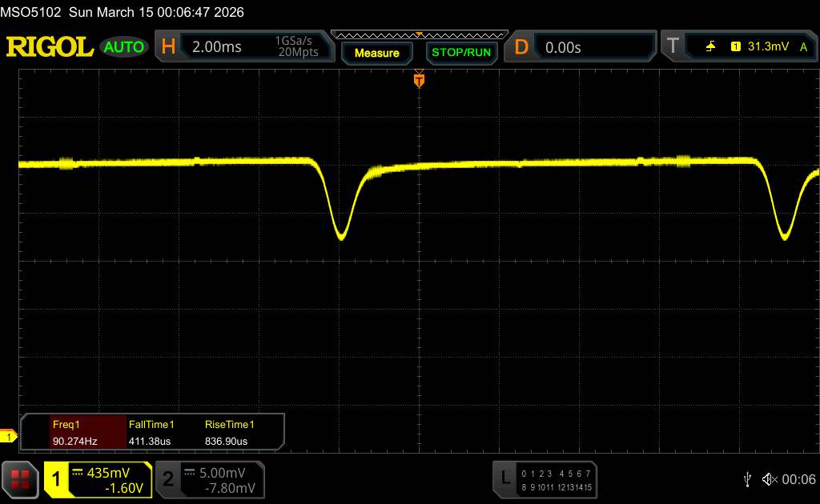Screen dimensions: 820x504
Task: Toggle the muted speaker sound icon
Action: 770,478
